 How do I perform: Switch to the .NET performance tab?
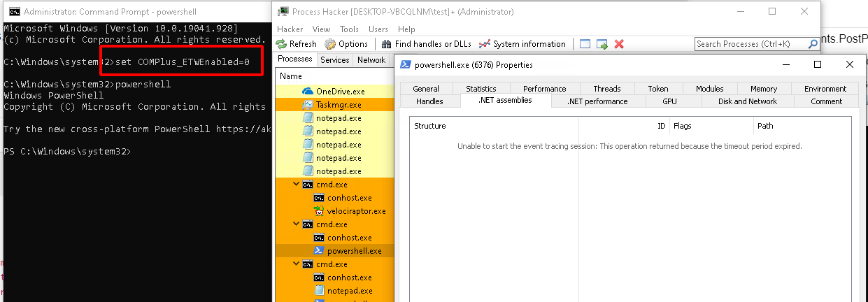tap(597, 101)
